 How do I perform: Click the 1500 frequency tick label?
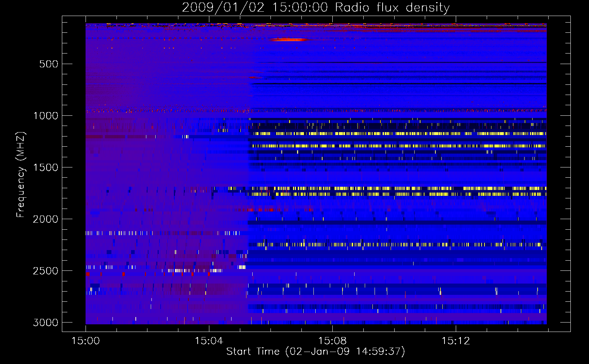tap(46, 167)
